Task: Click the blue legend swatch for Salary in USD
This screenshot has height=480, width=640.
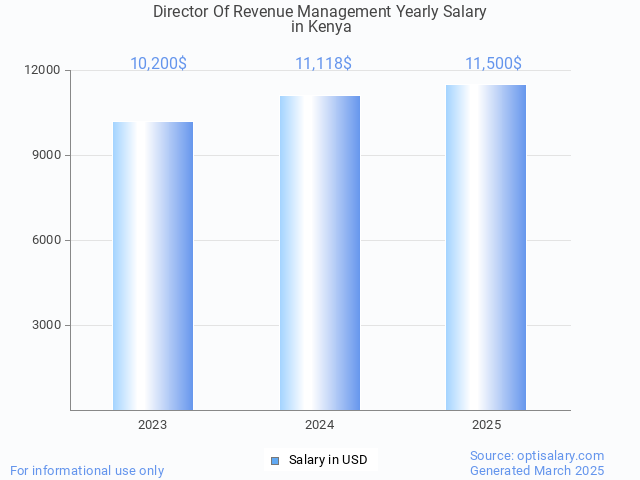Action: [275, 460]
